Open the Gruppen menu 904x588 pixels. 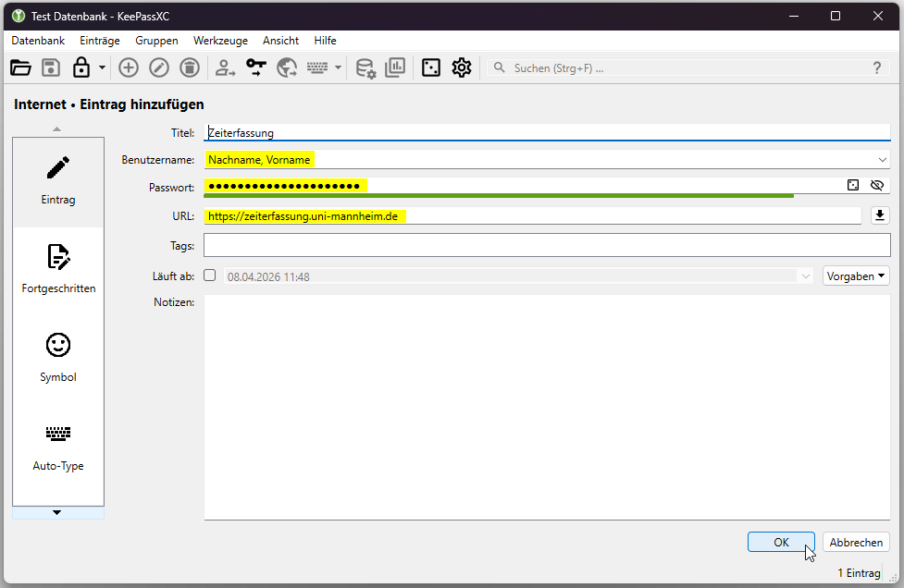tap(156, 41)
